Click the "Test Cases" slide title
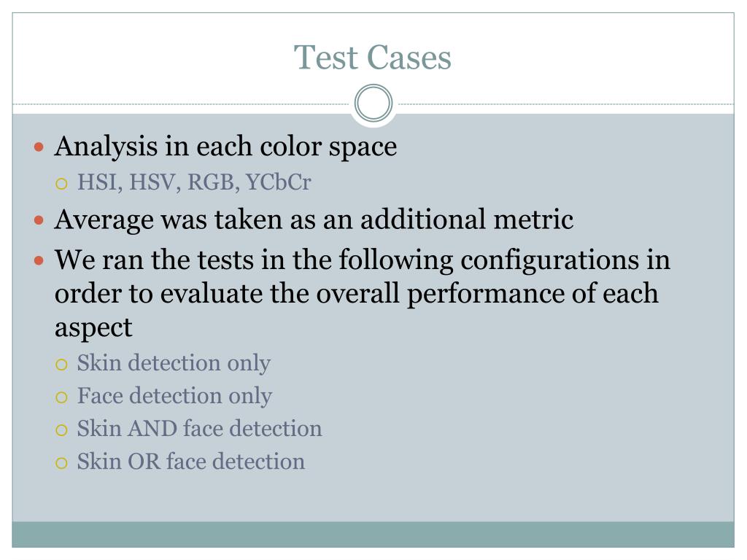 372,58
